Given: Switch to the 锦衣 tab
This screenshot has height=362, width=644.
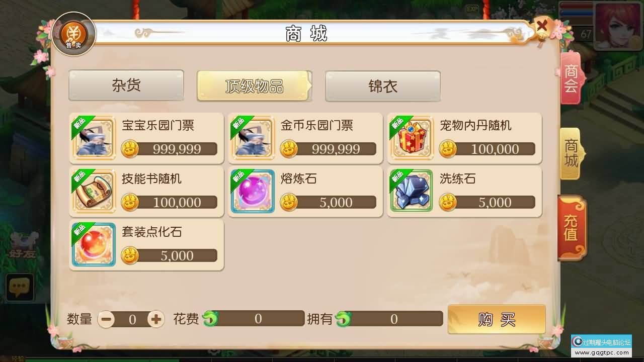Looking at the screenshot, I should tap(383, 86).
